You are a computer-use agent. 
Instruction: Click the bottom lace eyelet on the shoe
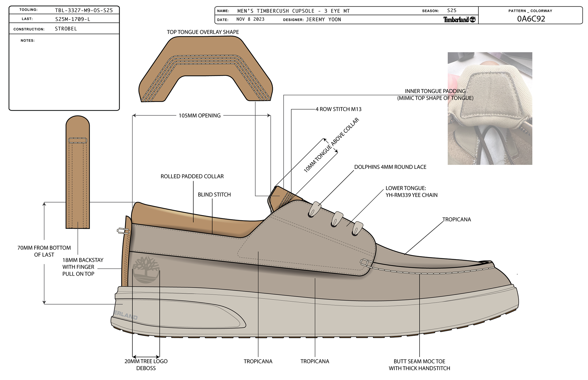coord(357,229)
